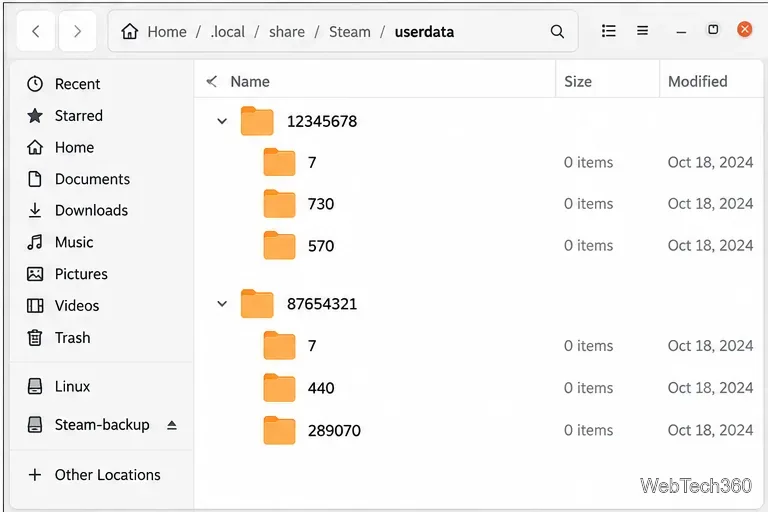This screenshot has height=512, width=768.
Task: Go forward with the right arrow button
Action: click(x=77, y=31)
